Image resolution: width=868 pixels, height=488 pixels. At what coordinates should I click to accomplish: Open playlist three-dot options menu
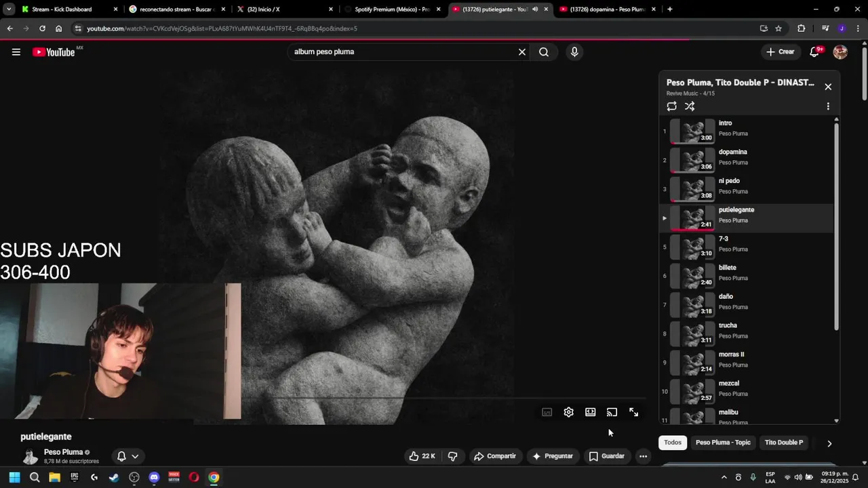(x=828, y=106)
